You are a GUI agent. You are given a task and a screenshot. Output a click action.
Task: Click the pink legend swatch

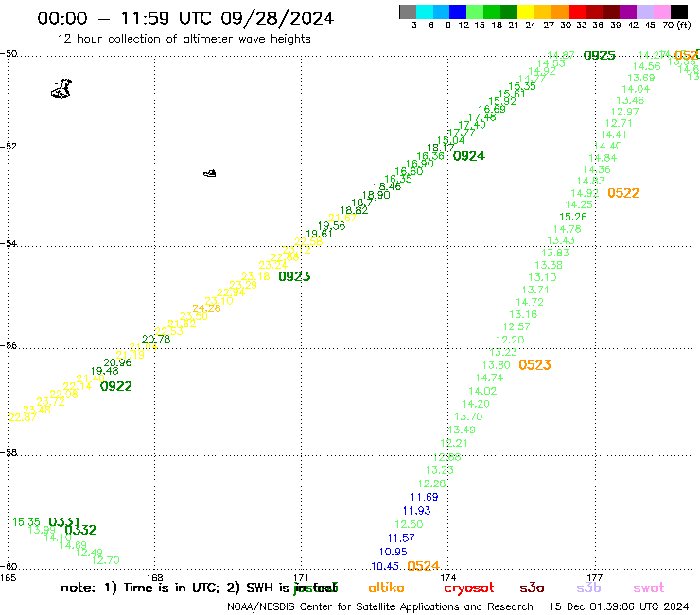(661, 11)
